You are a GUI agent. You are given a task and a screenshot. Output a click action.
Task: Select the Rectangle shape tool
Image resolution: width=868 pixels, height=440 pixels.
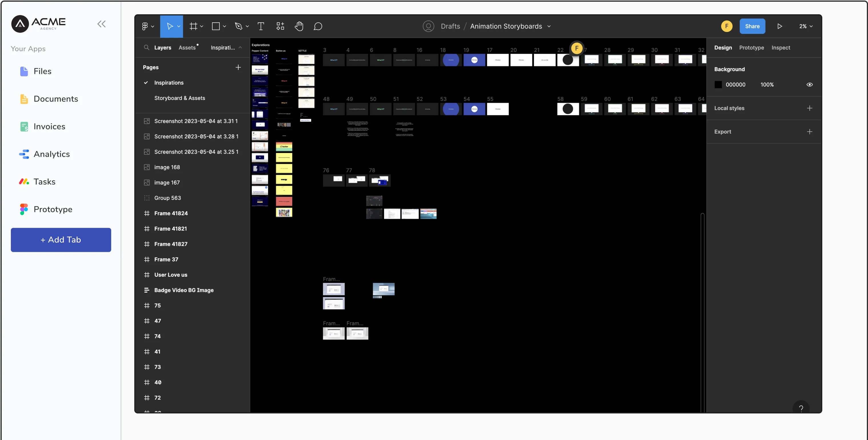pos(216,26)
